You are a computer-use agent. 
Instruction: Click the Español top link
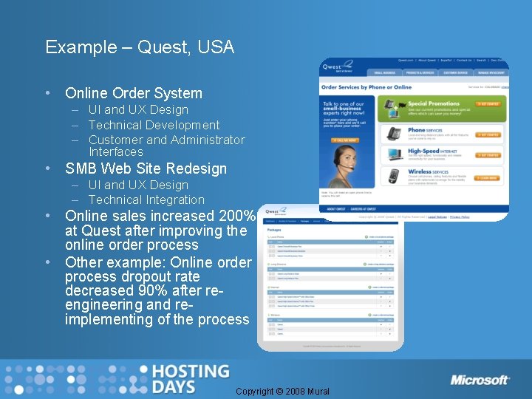[x=446, y=60]
